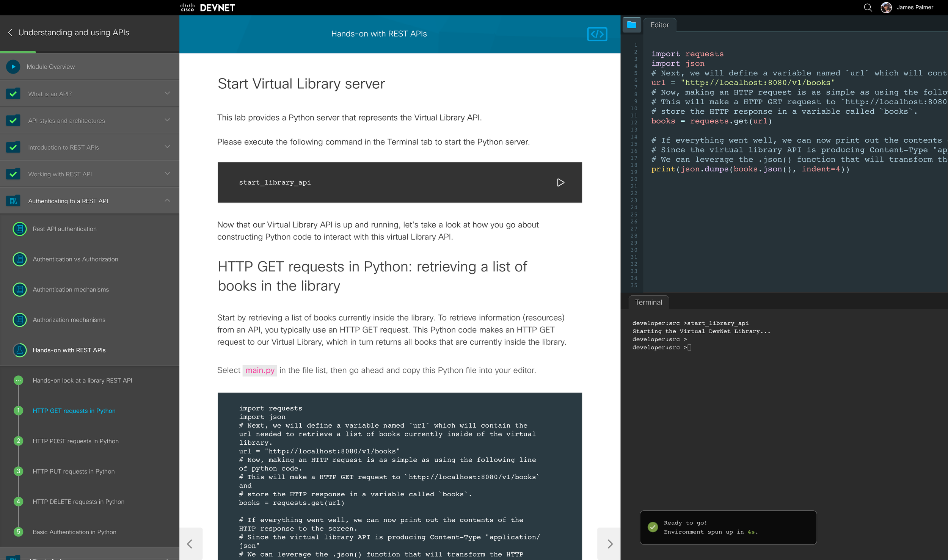
Task: Click the checkmark beside What is an API?
Action: click(13, 94)
